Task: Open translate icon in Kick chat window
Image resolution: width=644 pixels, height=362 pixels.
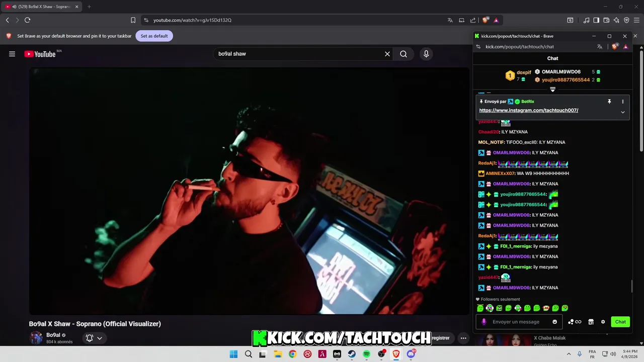Action: click(600, 47)
